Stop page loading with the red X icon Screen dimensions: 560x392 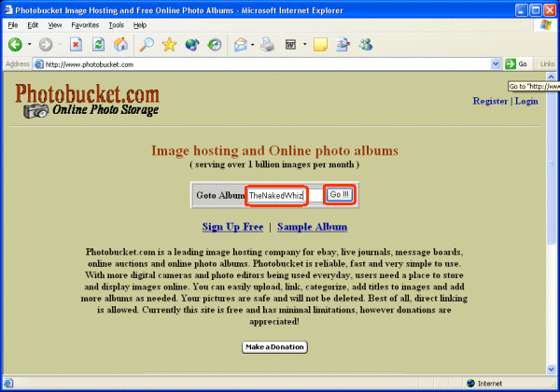[x=76, y=45]
